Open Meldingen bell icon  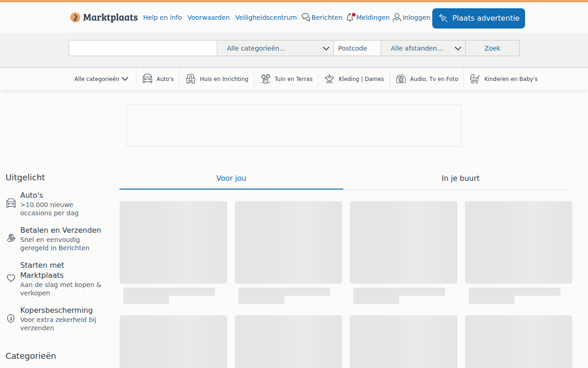tap(351, 17)
